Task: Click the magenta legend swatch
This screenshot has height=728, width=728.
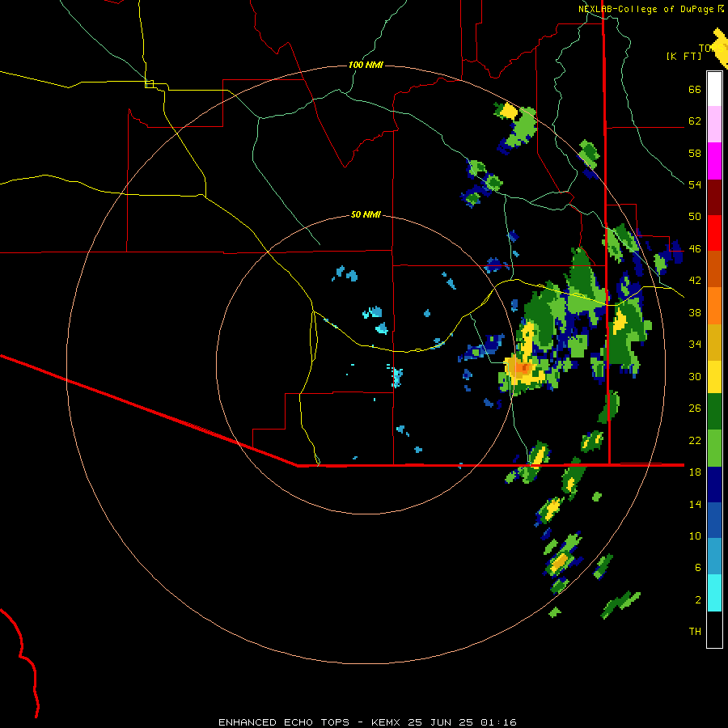Action: [714, 161]
